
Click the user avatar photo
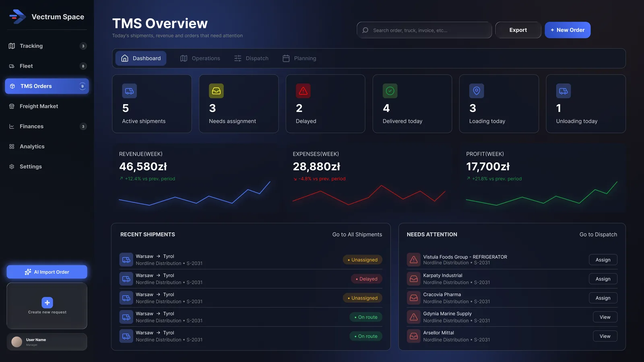(x=17, y=342)
